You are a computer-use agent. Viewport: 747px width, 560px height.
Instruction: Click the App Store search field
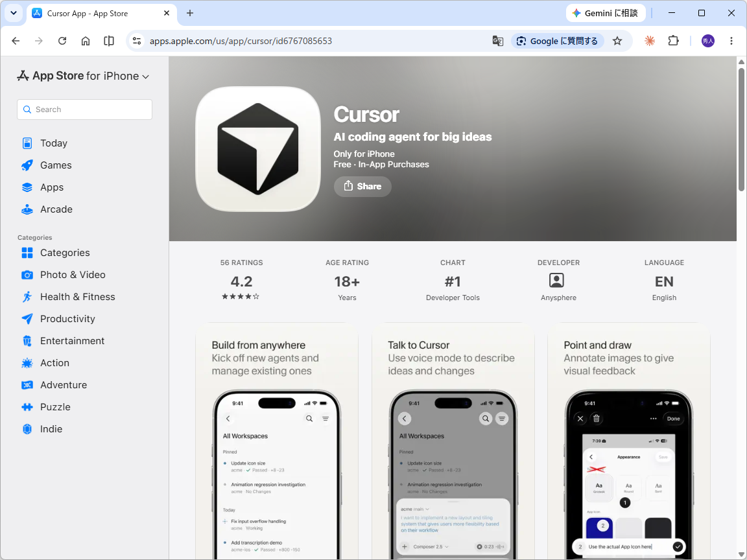[x=85, y=110]
